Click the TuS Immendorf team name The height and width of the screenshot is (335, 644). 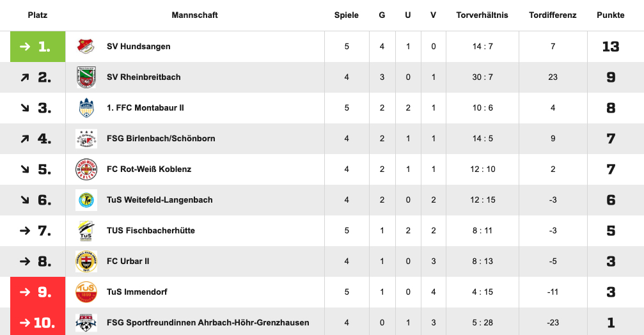pyautogui.click(x=137, y=292)
